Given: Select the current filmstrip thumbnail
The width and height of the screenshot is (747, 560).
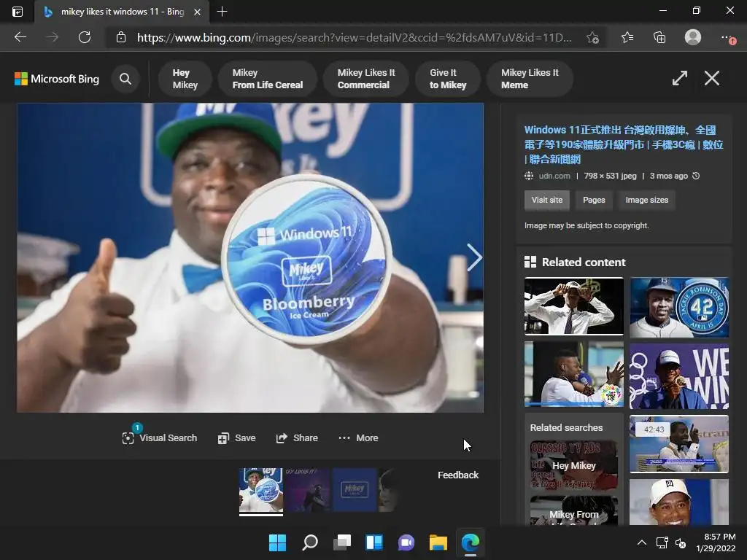Looking at the screenshot, I should coord(261,490).
